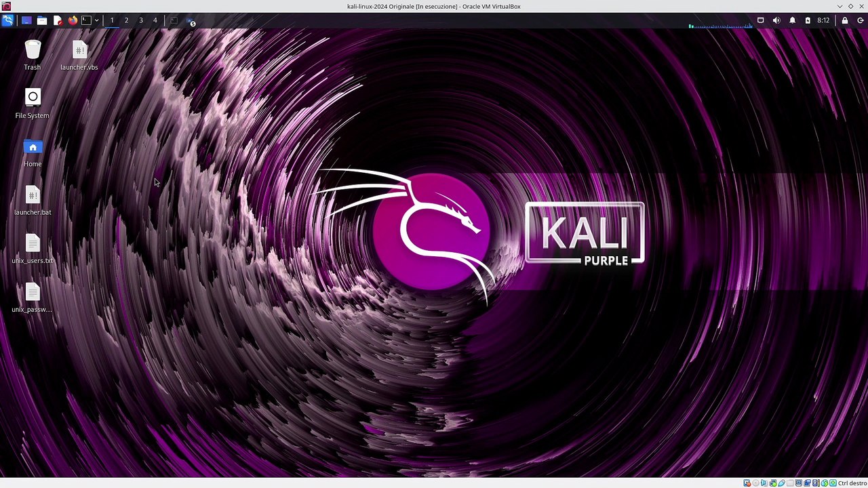Click the show desktop panel icon
The height and width of the screenshot is (488, 868).
pyautogui.click(x=26, y=20)
